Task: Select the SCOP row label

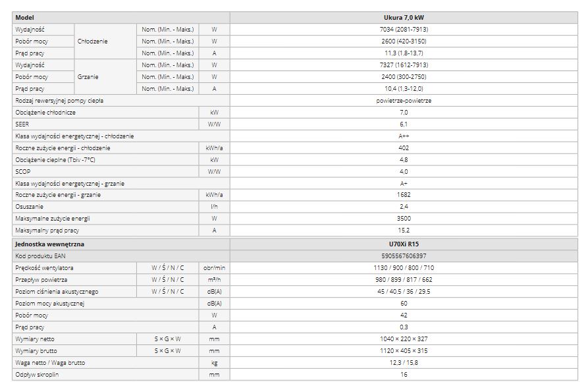Action: coord(23,171)
